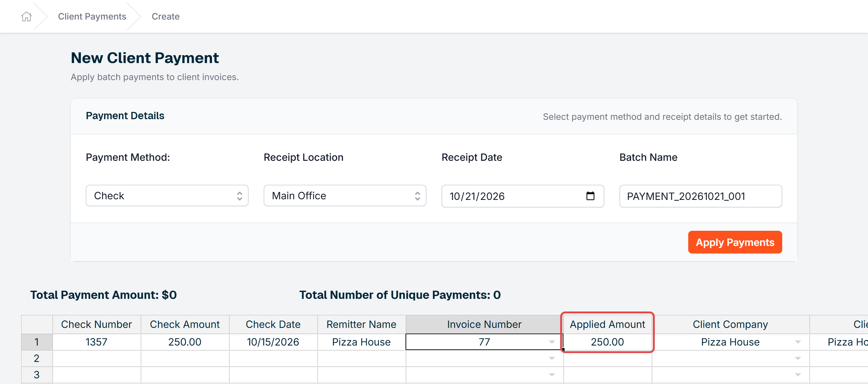Select row header 3
868x384 pixels.
tap(37, 375)
